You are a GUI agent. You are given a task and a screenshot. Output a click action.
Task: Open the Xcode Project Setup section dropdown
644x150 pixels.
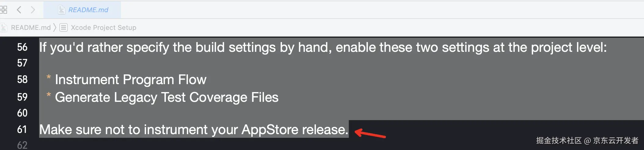pos(103,27)
